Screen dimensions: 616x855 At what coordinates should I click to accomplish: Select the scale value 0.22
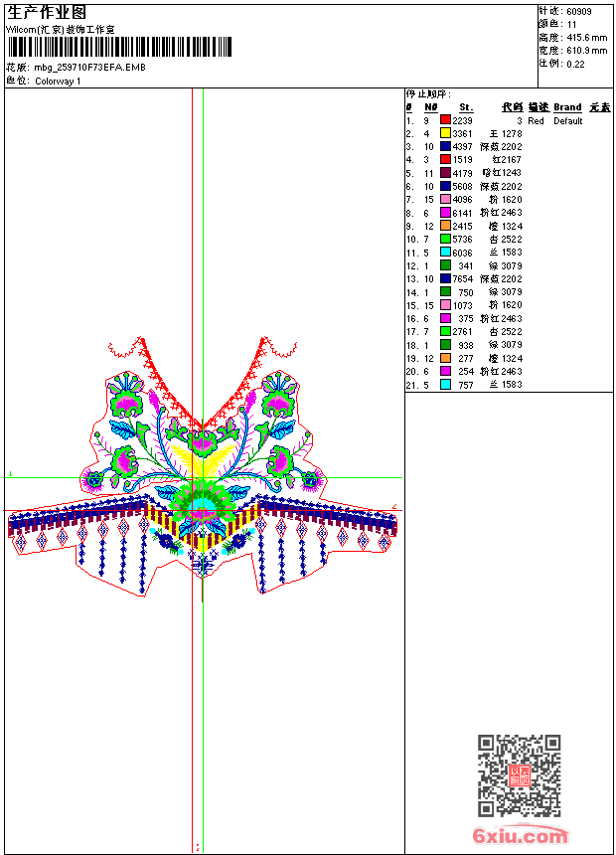tap(575, 65)
